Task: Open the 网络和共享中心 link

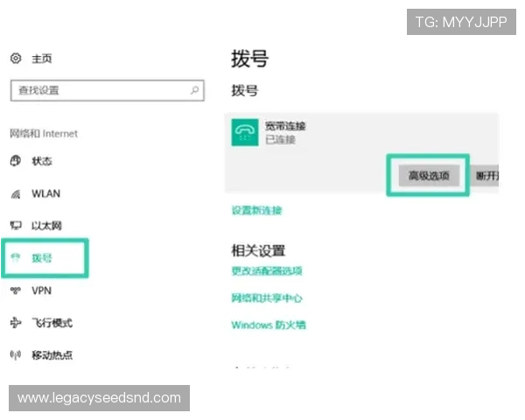Action: tap(267, 297)
